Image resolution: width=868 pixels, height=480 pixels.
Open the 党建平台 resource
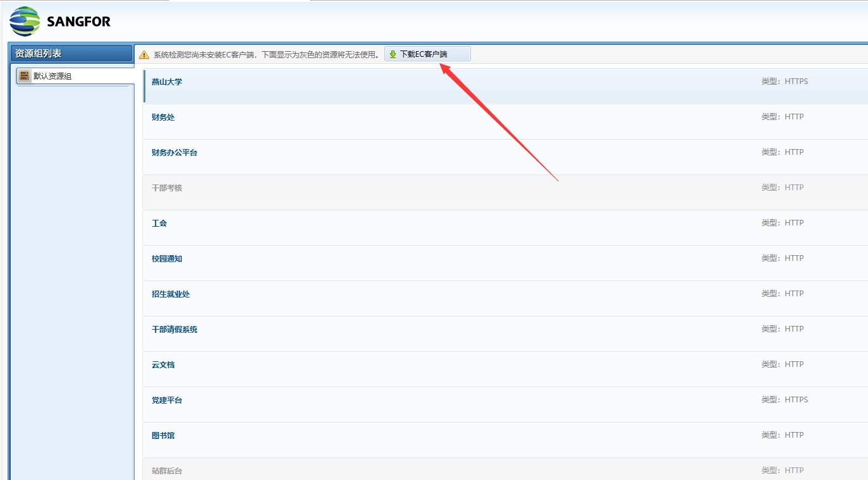click(x=167, y=400)
